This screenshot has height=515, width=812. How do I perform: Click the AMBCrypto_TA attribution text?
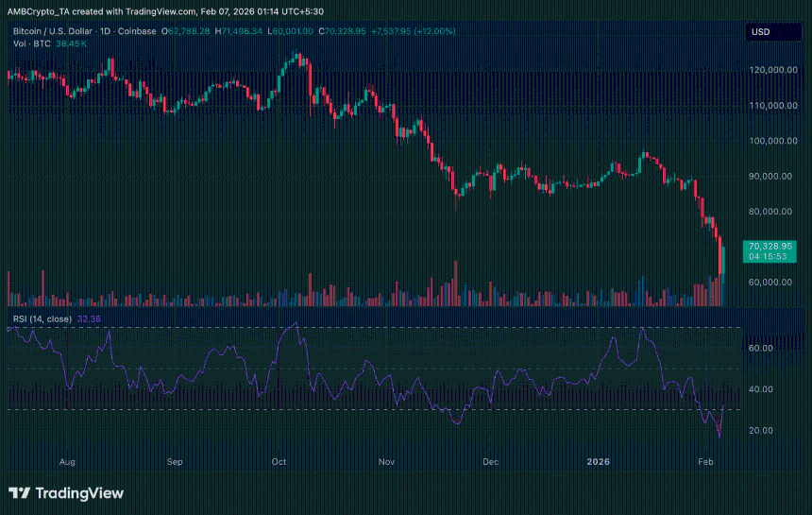pos(38,11)
